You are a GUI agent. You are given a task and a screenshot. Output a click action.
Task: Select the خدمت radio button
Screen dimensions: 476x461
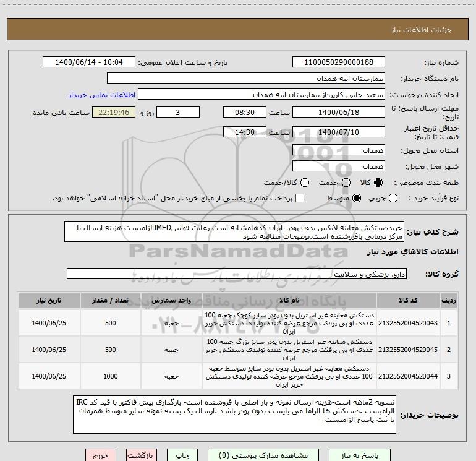(x=346, y=183)
